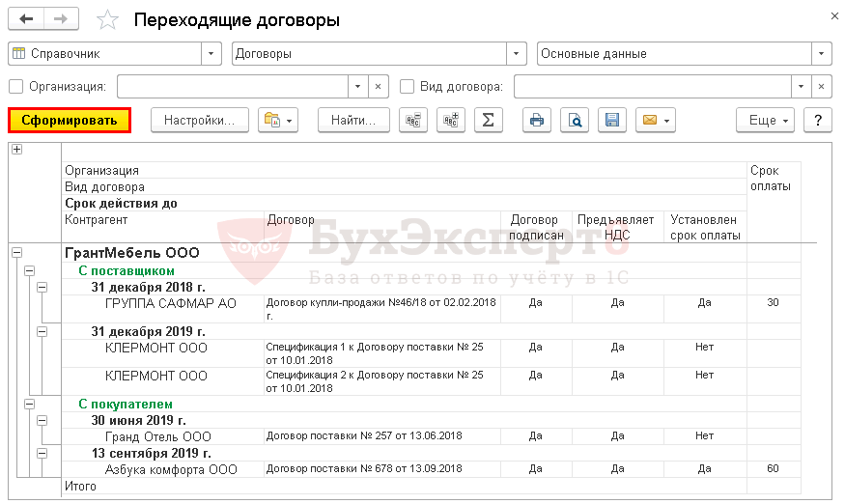Screen dimensions: 845x504
Task: Add report to favorites with star icon
Action: click(107, 20)
